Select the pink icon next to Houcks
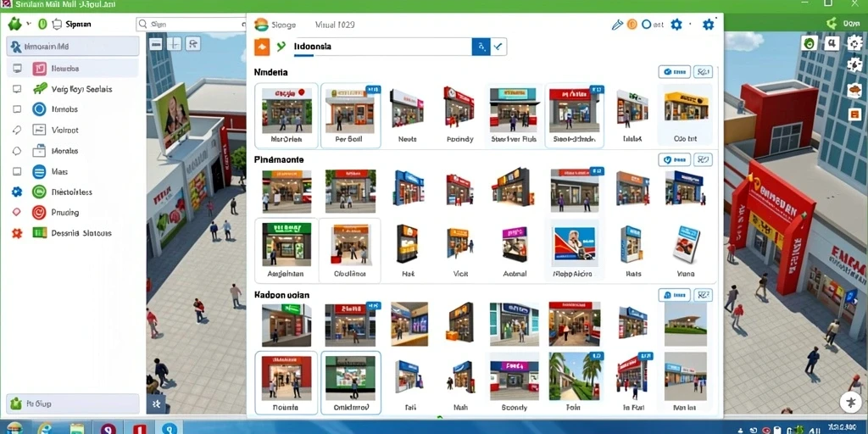The image size is (868, 434). pos(39,69)
